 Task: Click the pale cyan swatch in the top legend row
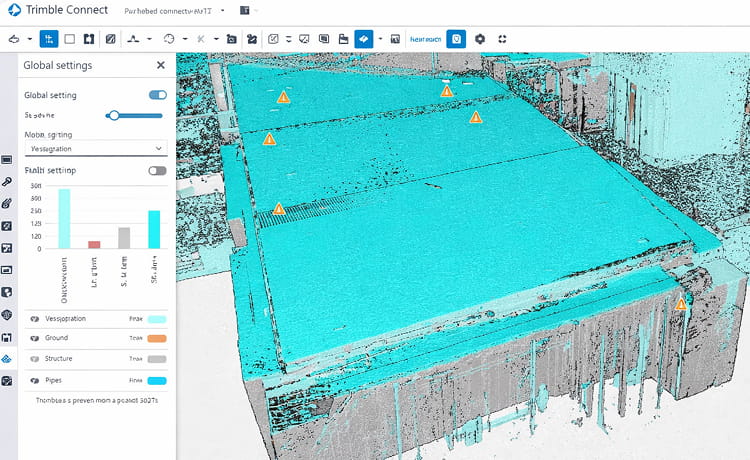coord(157,319)
